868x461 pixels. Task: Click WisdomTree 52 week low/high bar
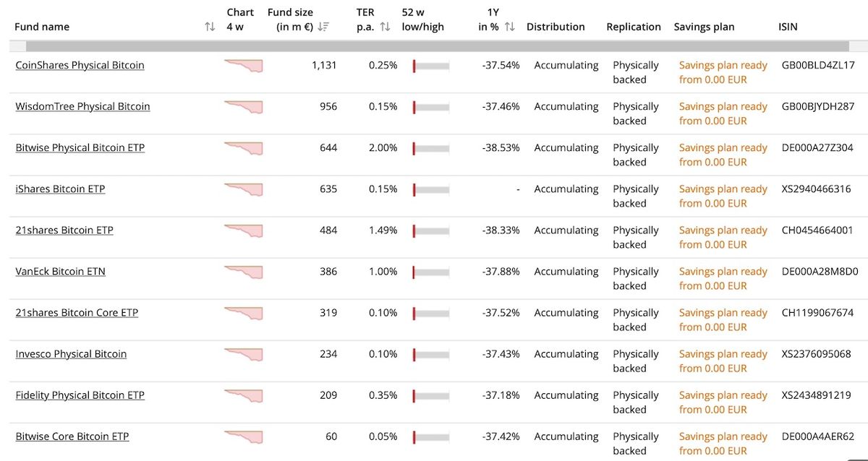click(431, 107)
